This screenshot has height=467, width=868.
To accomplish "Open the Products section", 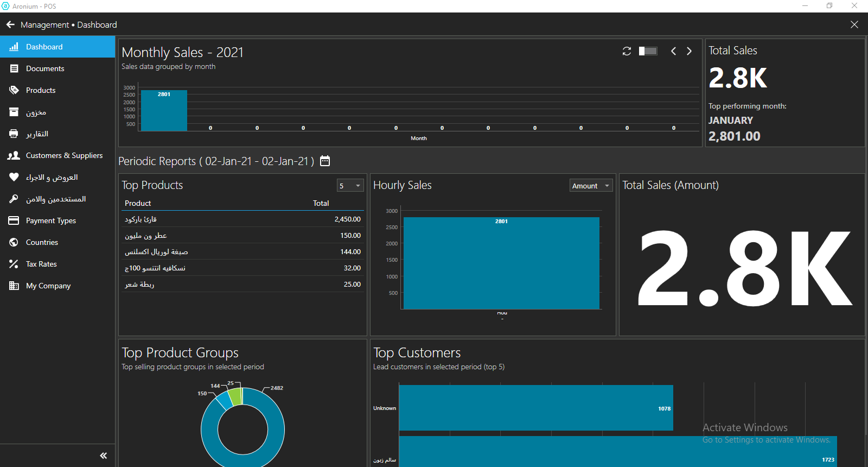I will click(41, 90).
